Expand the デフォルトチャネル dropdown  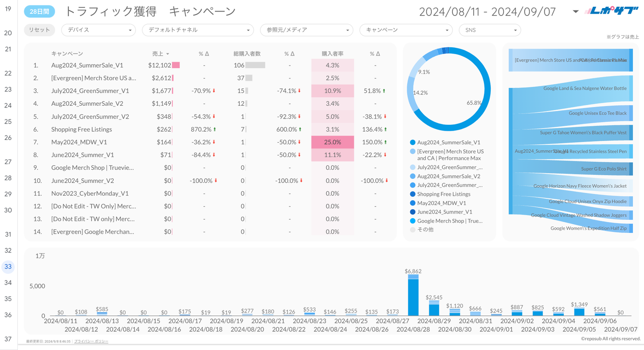click(197, 30)
